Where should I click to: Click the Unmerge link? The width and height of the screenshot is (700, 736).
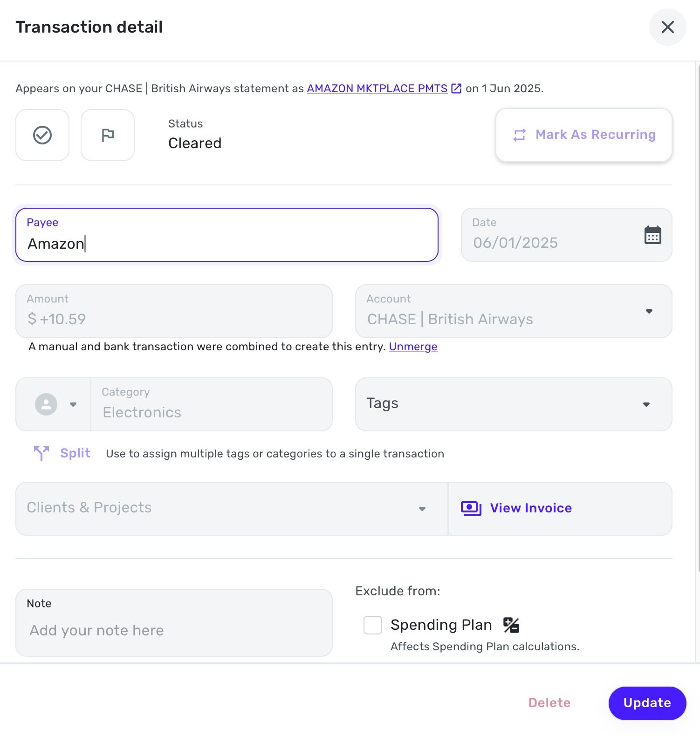pos(413,347)
